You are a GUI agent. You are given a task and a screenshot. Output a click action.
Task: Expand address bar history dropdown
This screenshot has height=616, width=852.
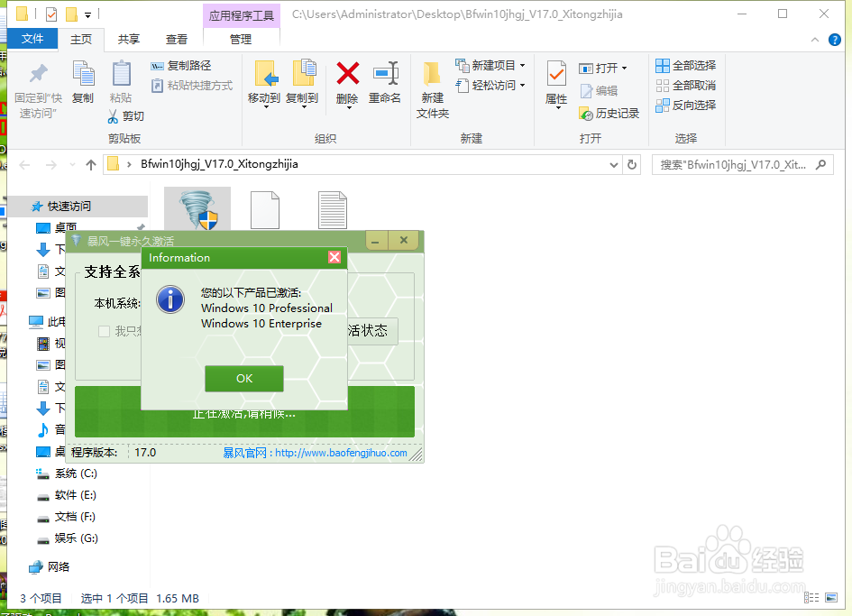613,165
